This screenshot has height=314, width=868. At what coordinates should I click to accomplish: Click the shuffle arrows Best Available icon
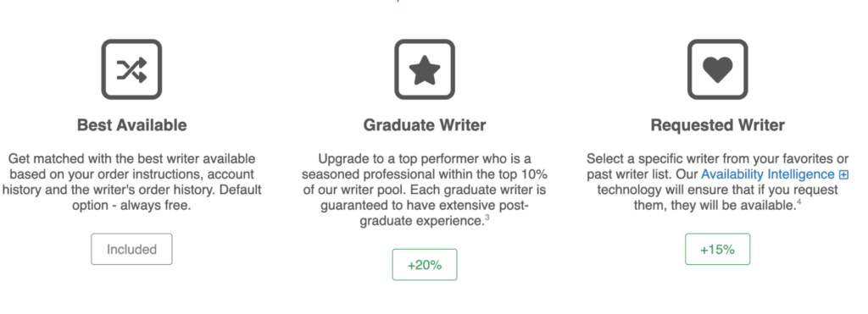click(x=131, y=69)
